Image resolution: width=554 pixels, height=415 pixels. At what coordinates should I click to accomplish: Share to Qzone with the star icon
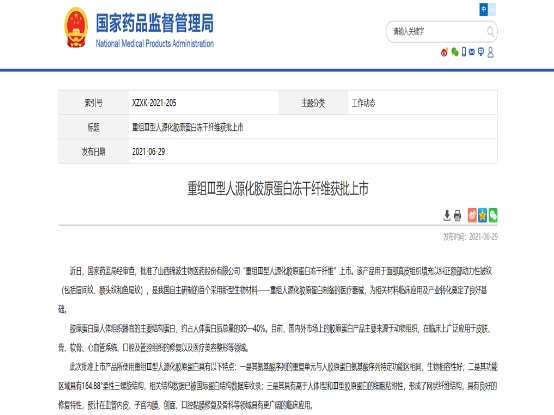click(x=482, y=215)
